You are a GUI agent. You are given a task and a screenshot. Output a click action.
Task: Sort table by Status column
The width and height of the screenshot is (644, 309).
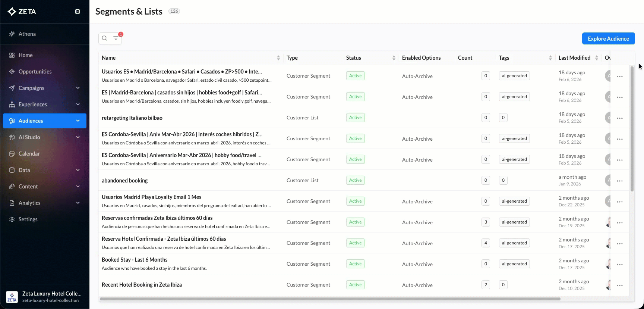click(x=394, y=58)
